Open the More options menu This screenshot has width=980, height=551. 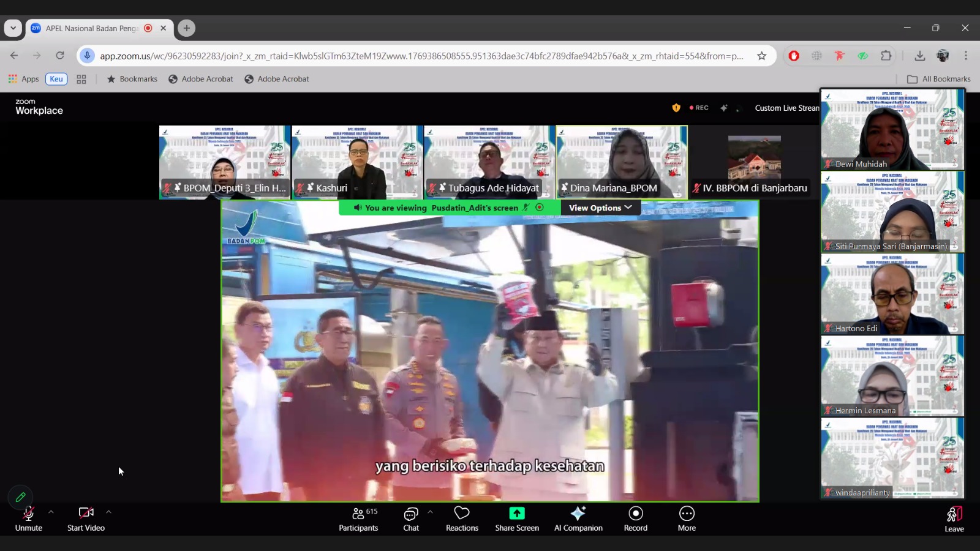click(x=687, y=518)
